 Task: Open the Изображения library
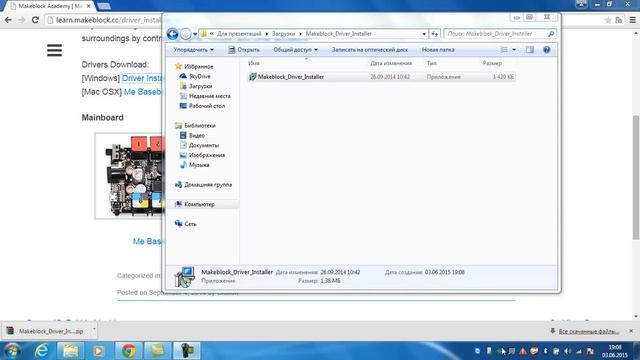(202, 155)
